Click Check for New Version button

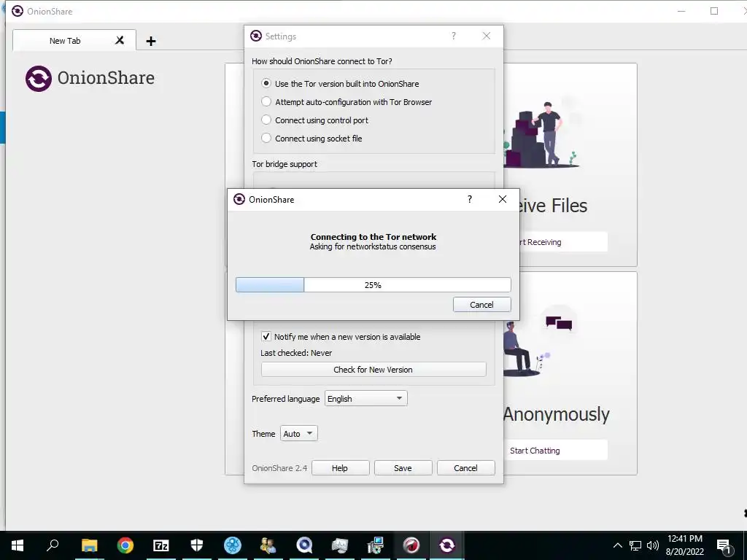373,370
